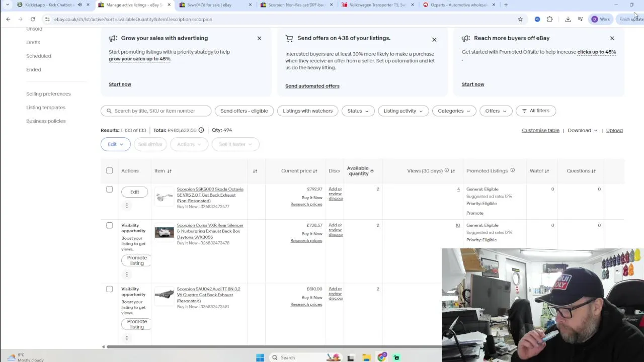The height and width of the screenshot is (362, 644).
Task: Close the Manage active listings tab
Action: [169, 5]
